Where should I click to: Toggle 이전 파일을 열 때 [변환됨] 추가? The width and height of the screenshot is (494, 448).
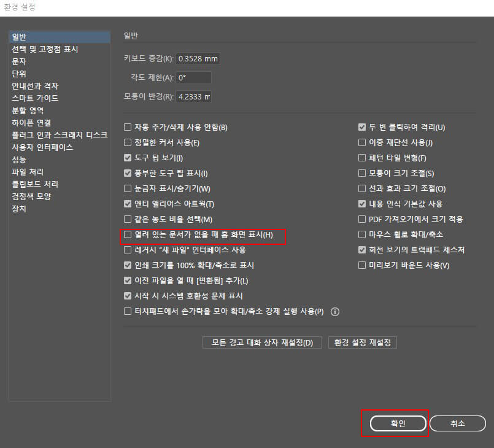128,280
